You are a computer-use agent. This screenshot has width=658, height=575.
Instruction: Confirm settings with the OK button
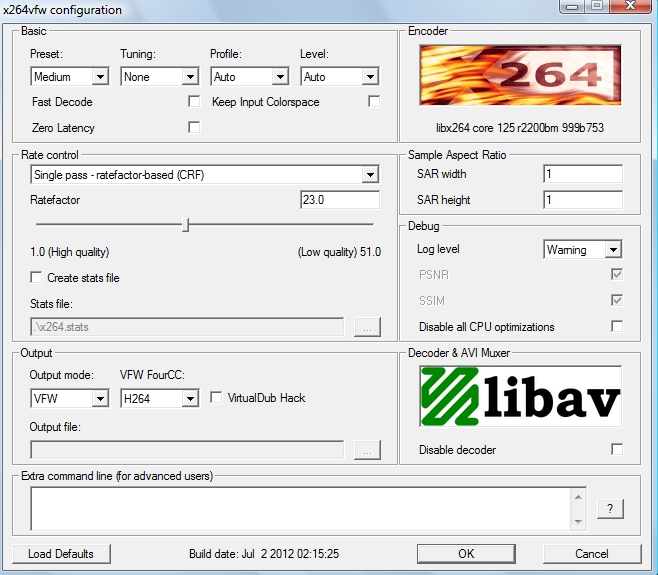pyautogui.click(x=466, y=554)
